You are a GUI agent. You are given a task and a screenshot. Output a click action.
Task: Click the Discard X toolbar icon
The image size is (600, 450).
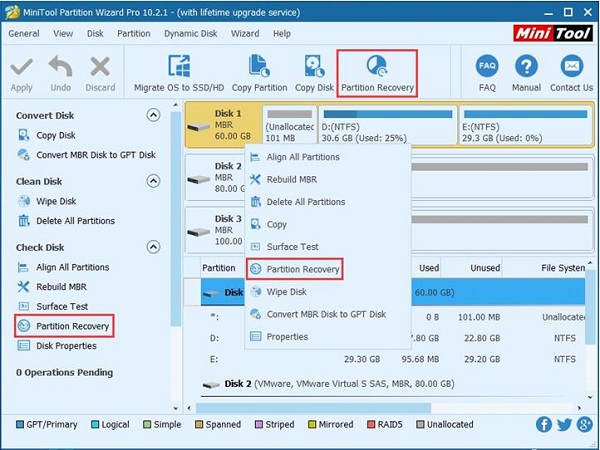pyautogui.click(x=100, y=68)
